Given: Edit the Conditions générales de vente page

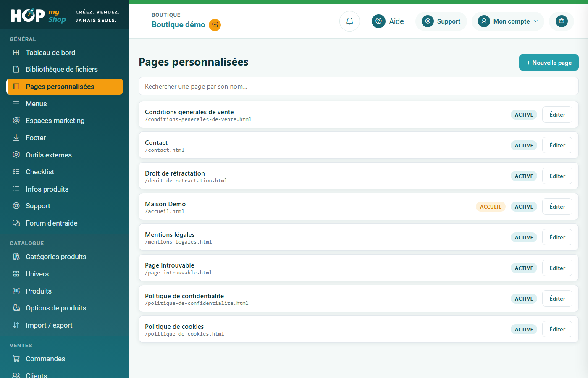Looking at the screenshot, I should (557, 115).
